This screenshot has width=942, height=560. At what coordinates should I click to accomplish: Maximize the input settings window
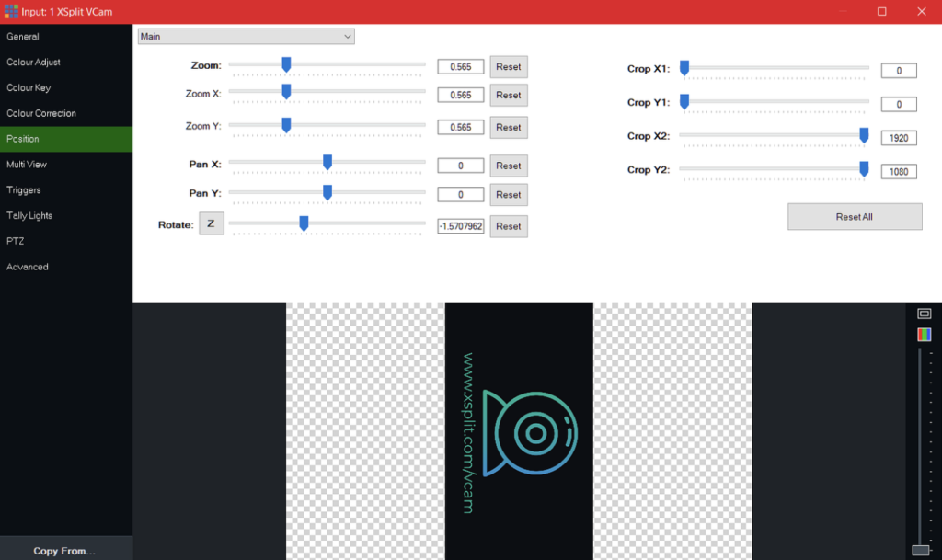pyautogui.click(x=882, y=11)
